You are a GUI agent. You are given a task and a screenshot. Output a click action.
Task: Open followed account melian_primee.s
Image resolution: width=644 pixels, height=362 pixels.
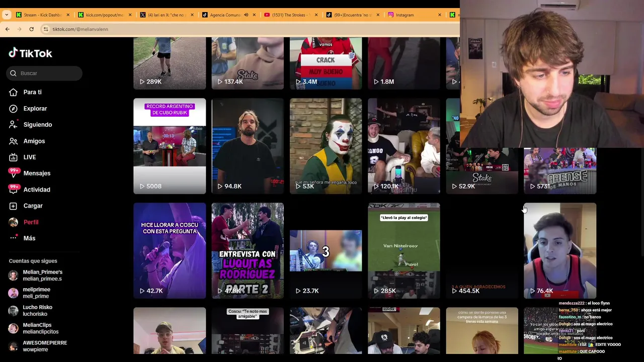(42, 276)
